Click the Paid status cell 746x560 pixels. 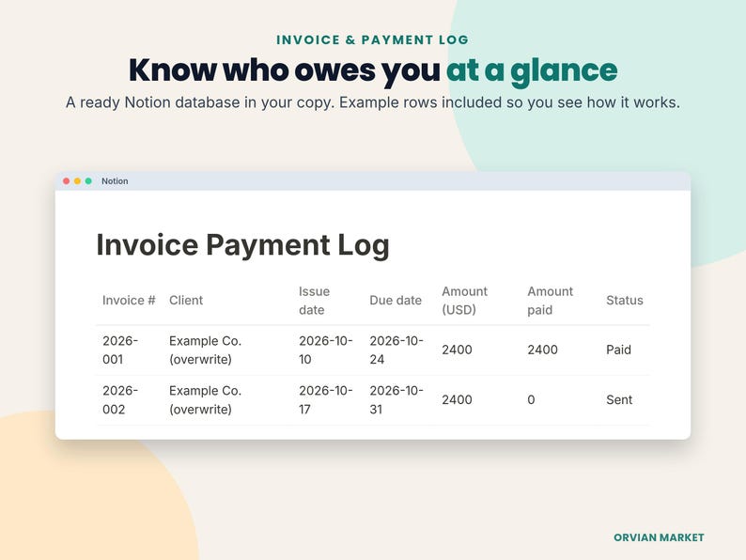click(x=618, y=350)
